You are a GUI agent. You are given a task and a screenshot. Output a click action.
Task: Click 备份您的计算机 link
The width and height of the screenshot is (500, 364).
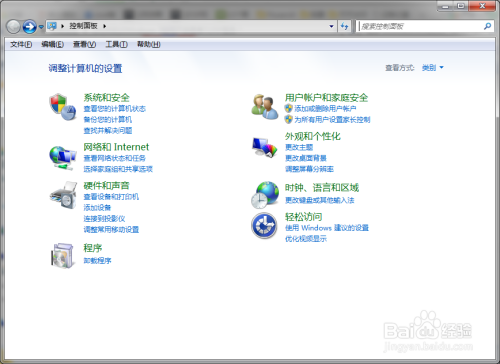pos(108,120)
